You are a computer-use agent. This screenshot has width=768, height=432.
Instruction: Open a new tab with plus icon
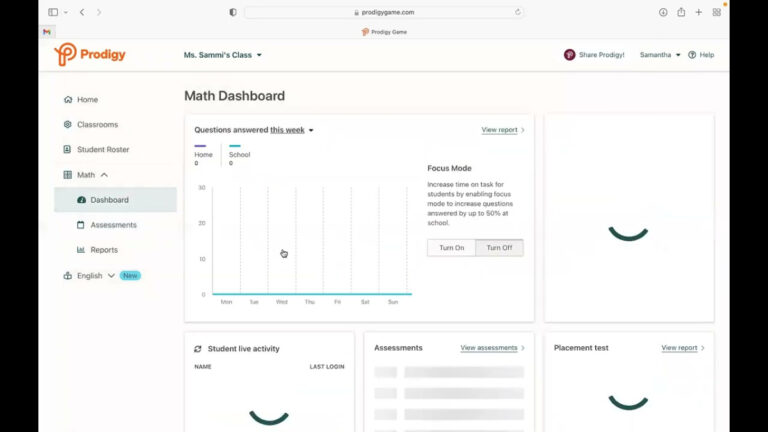[699, 12]
